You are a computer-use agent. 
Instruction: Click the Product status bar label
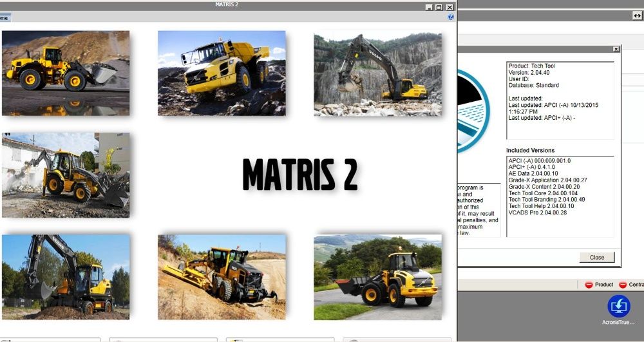pos(604,285)
